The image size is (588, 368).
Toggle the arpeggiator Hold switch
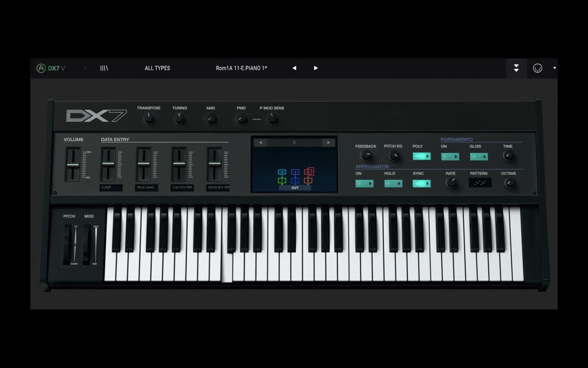[393, 183]
